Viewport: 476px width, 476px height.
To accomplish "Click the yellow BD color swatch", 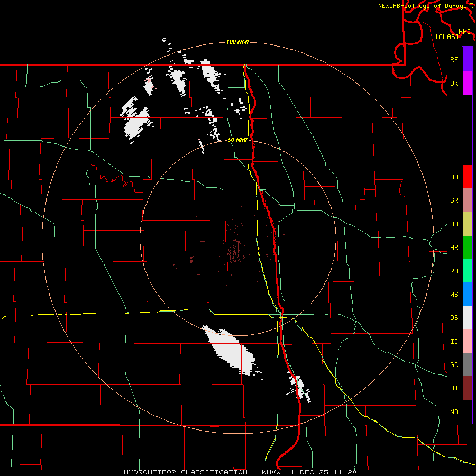I will point(467,224).
